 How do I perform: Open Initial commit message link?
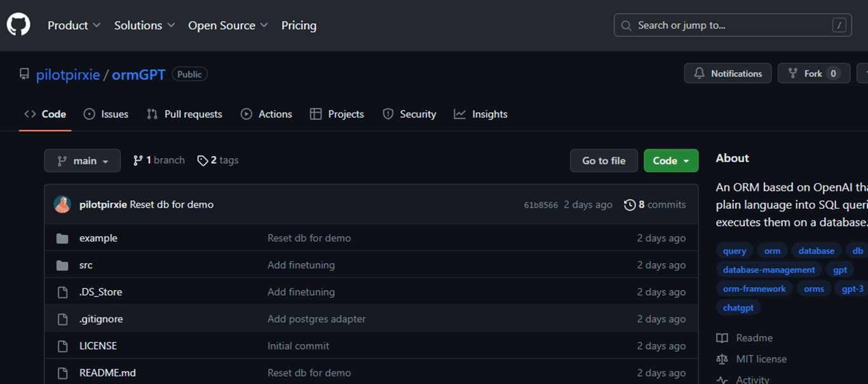click(299, 346)
